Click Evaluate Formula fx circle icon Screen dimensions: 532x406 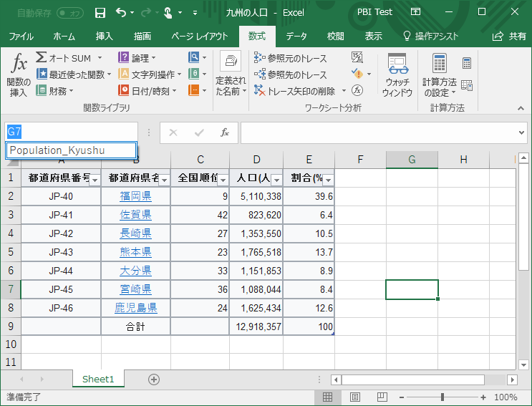pyautogui.click(x=357, y=90)
